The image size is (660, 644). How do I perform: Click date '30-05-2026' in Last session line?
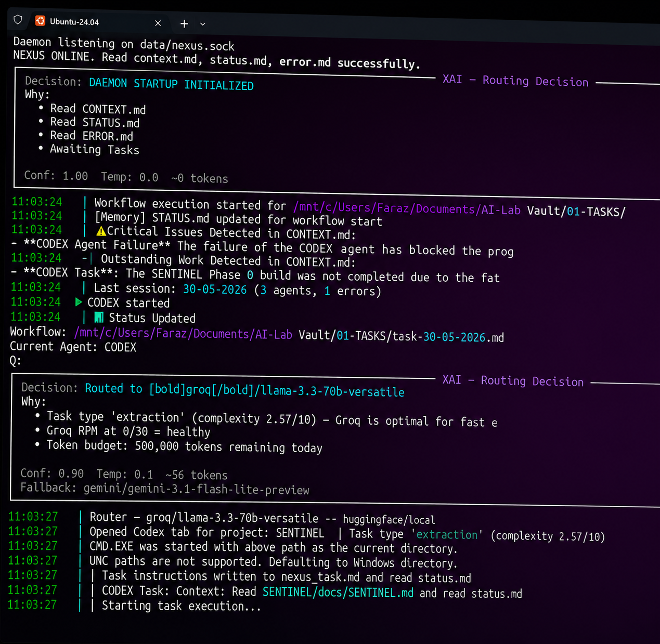coord(215,290)
